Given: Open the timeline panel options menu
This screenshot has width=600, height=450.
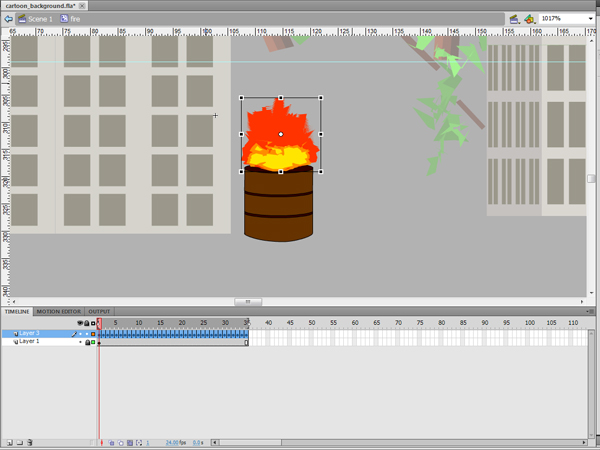Looking at the screenshot, I should click(x=590, y=311).
